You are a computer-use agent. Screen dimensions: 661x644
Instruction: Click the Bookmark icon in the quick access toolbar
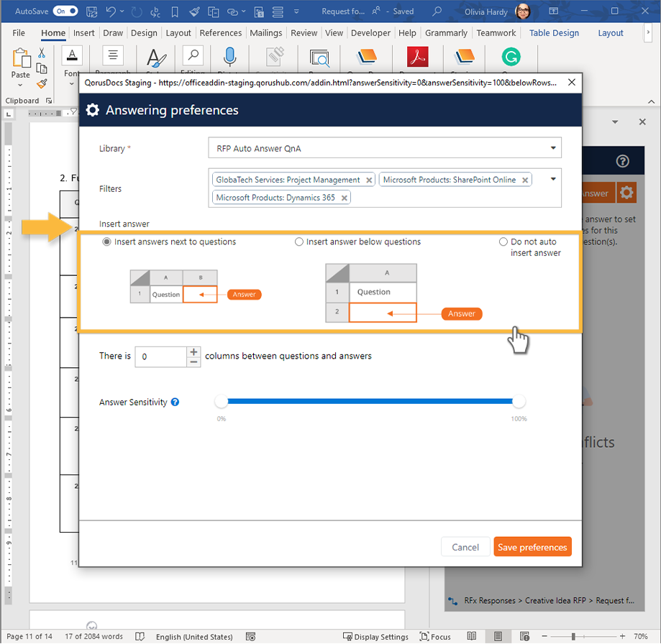point(175,11)
